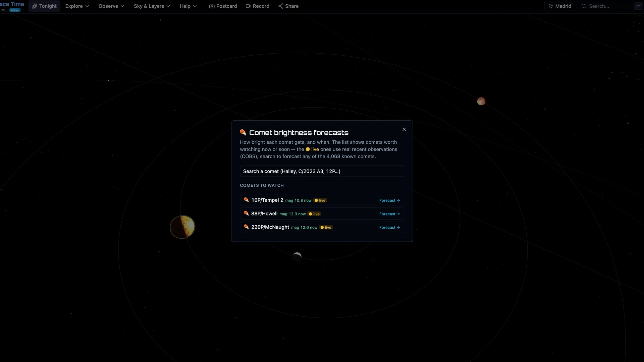Click the Tonight sparkle icon
The width and height of the screenshot is (644, 362).
(x=35, y=6)
